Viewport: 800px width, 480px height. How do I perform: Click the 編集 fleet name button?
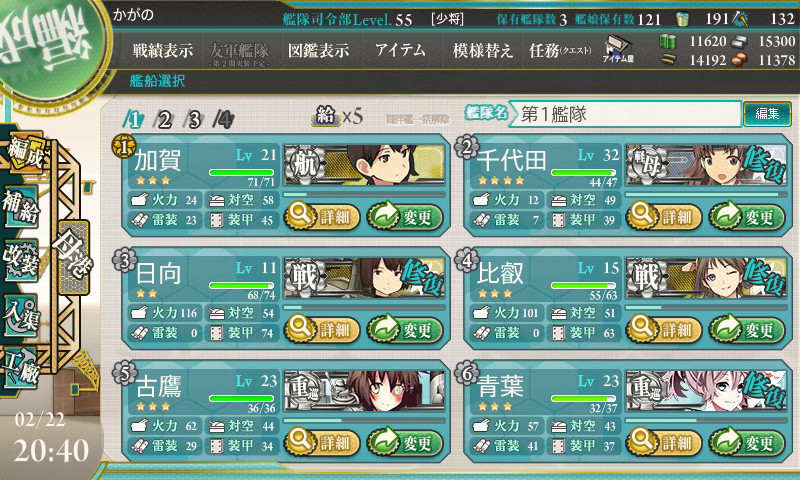tap(767, 113)
